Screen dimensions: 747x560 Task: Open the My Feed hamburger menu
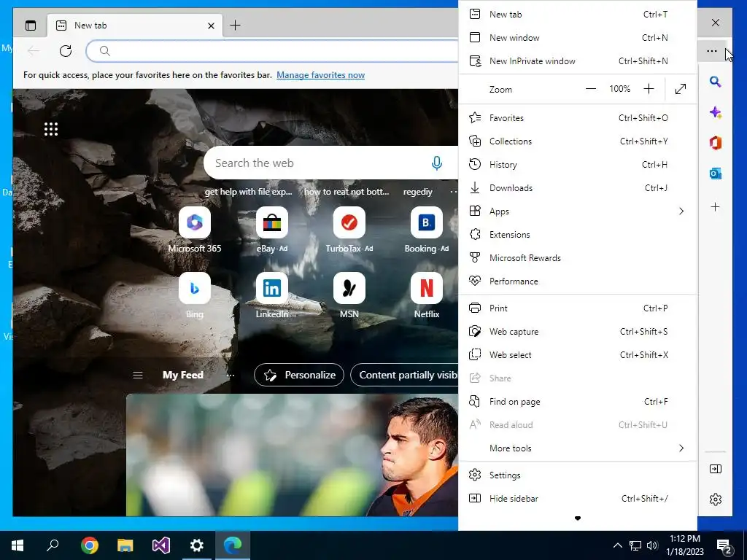(x=138, y=376)
